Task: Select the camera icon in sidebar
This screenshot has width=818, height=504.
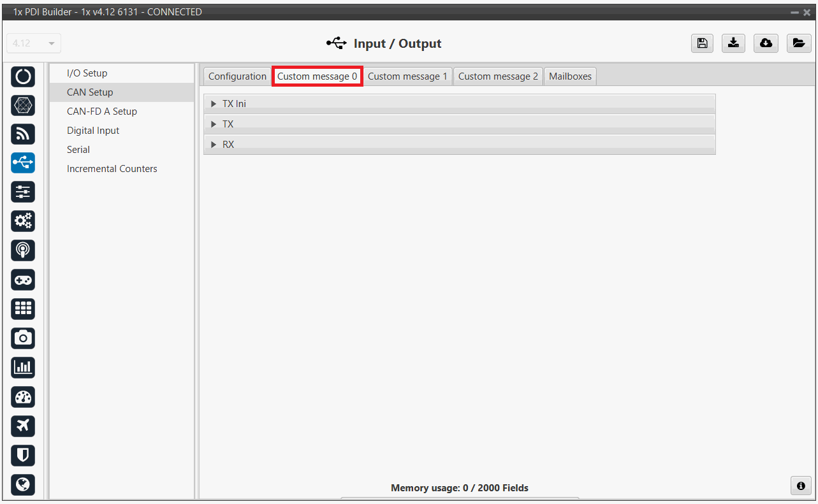Action: [23, 338]
